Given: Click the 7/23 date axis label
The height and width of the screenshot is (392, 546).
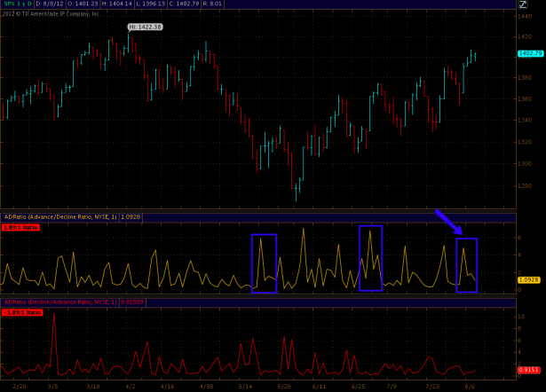Looking at the screenshot, I should (x=432, y=387).
